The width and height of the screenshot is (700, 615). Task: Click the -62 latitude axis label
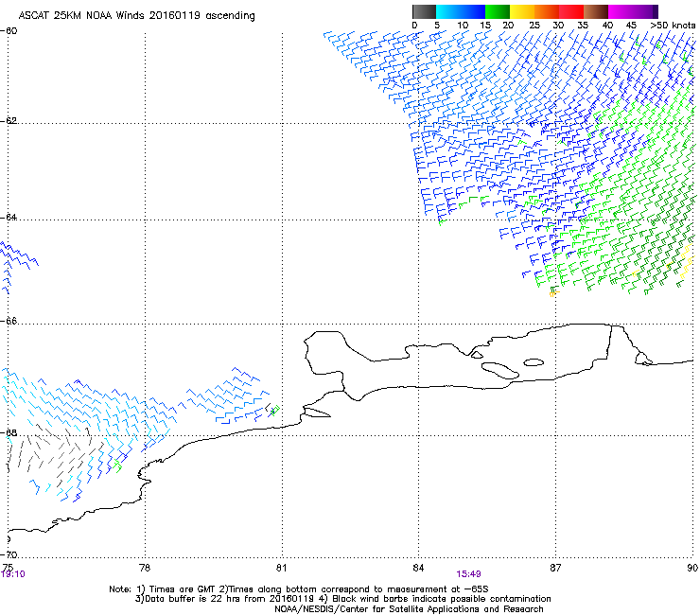tap(9, 121)
